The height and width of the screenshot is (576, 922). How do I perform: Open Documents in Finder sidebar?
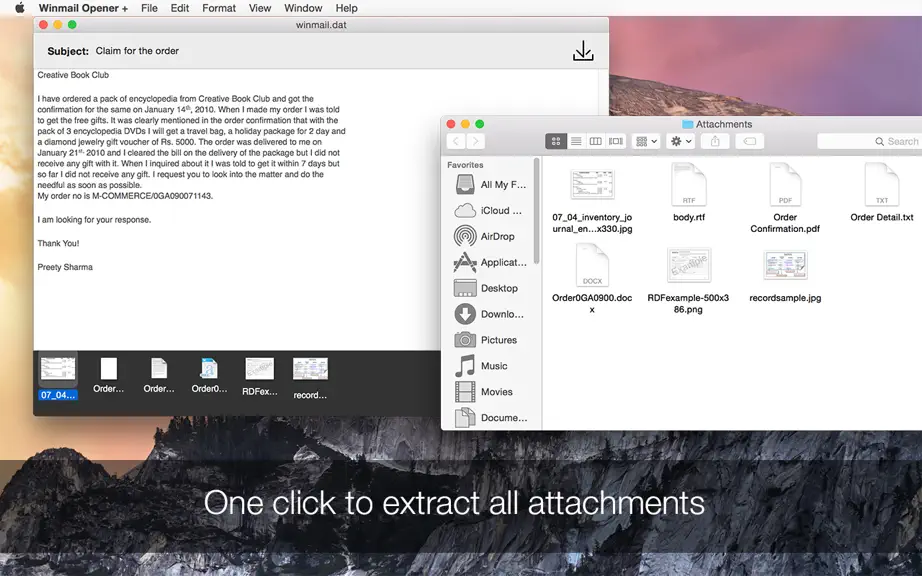click(491, 417)
